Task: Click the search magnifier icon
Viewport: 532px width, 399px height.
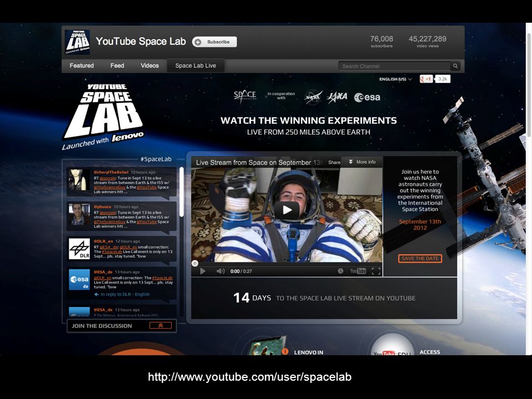Action: coord(456,66)
